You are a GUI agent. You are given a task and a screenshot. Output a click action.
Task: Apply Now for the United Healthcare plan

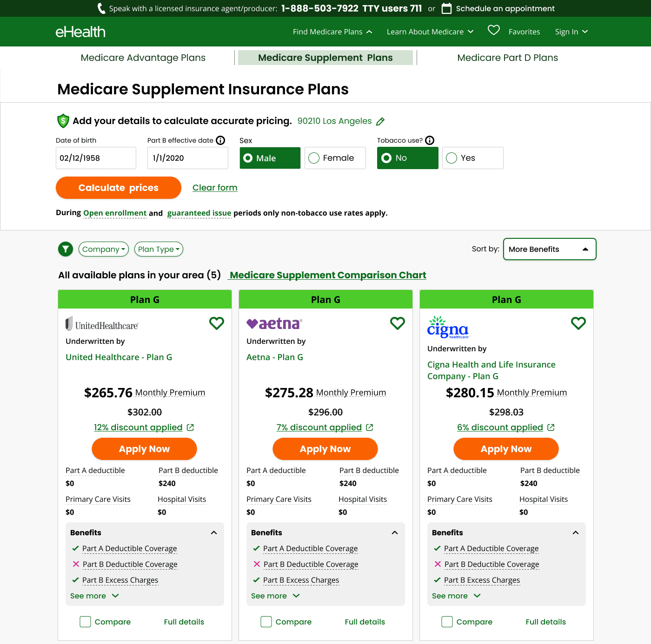click(145, 449)
